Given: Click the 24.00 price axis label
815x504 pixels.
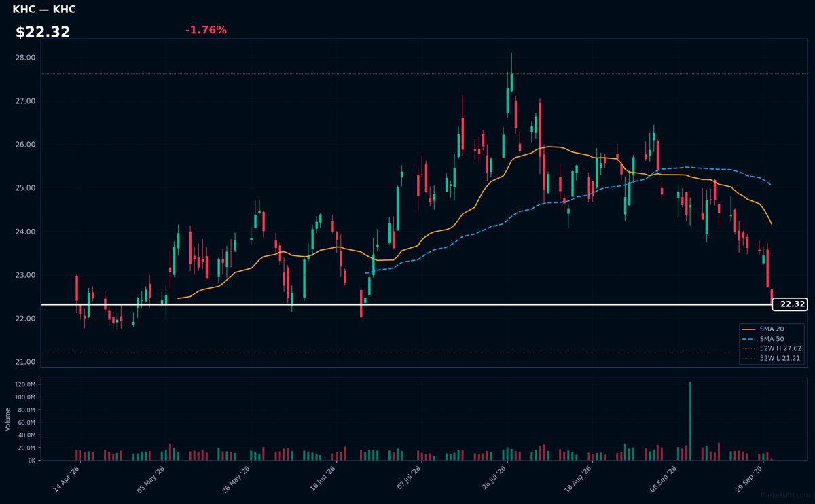Looking at the screenshot, I should click(x=25, y=232).
